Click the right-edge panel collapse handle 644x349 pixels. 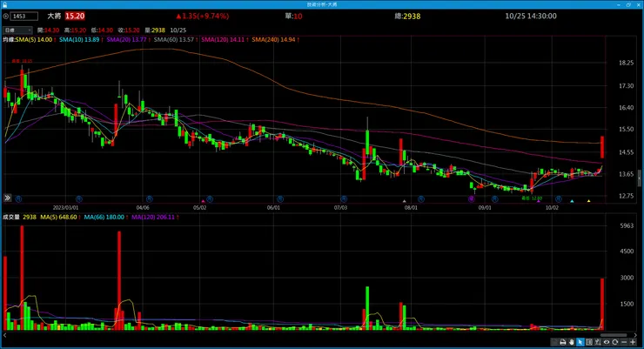point(640,178)
